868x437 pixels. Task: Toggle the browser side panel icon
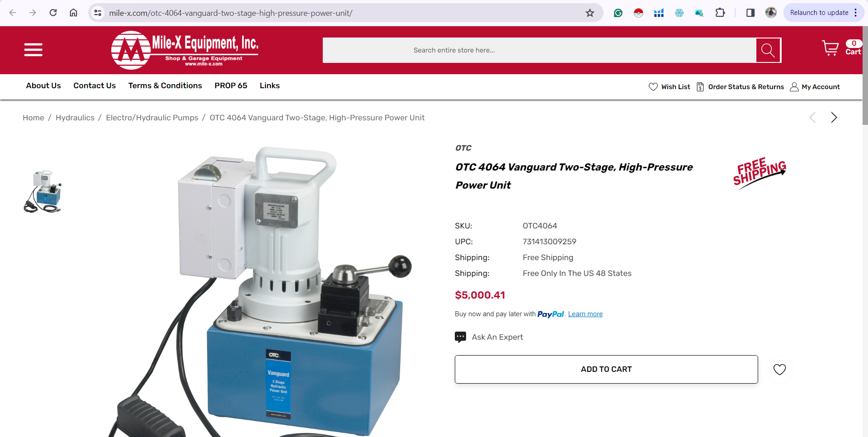click(x=750, y=13)
